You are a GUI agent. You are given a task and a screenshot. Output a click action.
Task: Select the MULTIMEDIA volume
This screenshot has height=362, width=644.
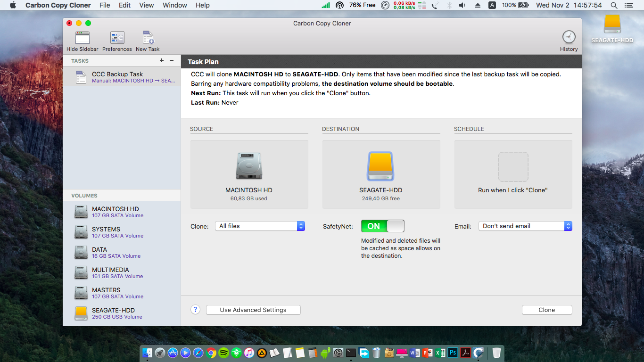[x=122, y=273]
